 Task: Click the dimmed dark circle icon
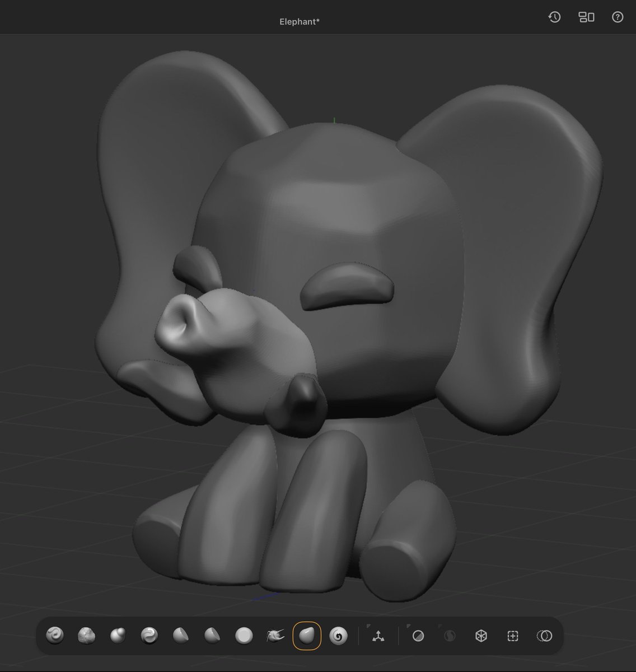coord(450,636)
